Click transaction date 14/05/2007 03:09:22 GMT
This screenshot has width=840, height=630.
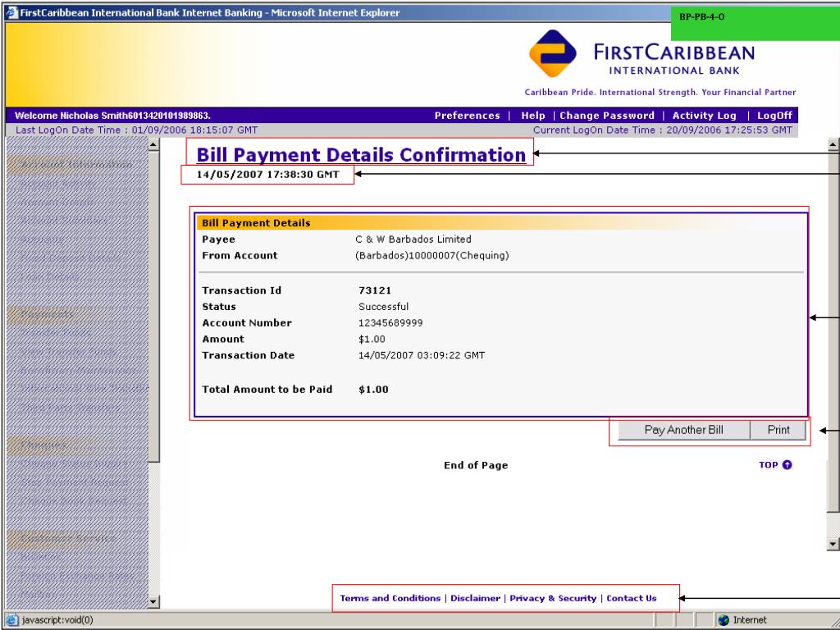[x=422, y=355]
